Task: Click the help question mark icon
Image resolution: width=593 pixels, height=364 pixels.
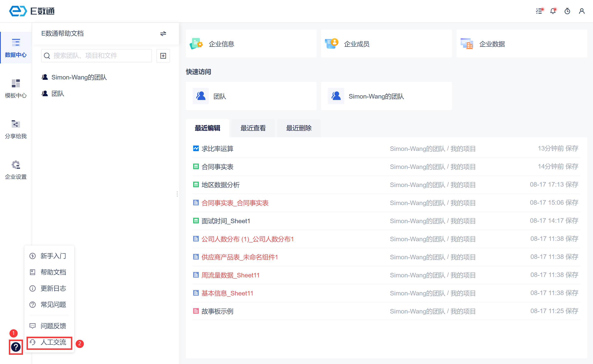Action: (16, 347)
